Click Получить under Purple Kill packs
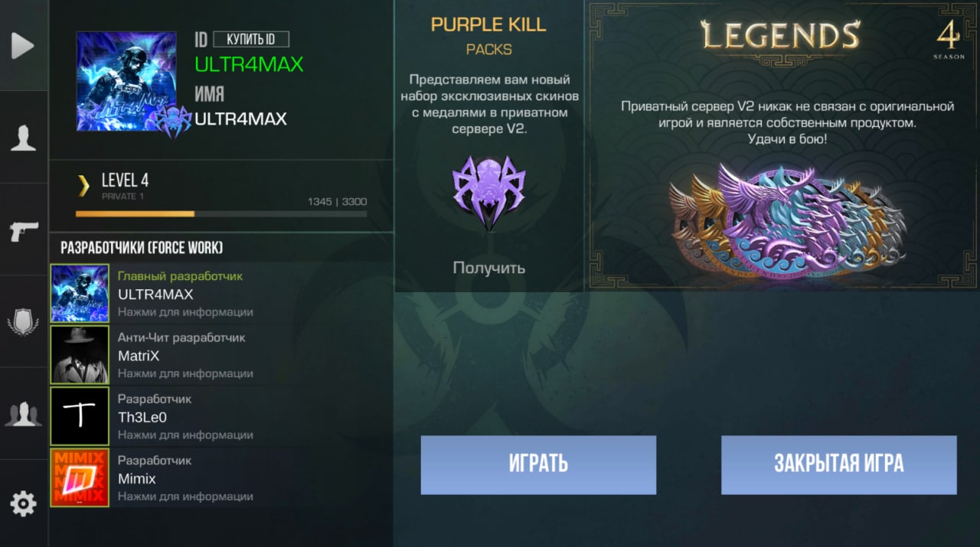This screenshot has height=547, width=980. [488, 268]
